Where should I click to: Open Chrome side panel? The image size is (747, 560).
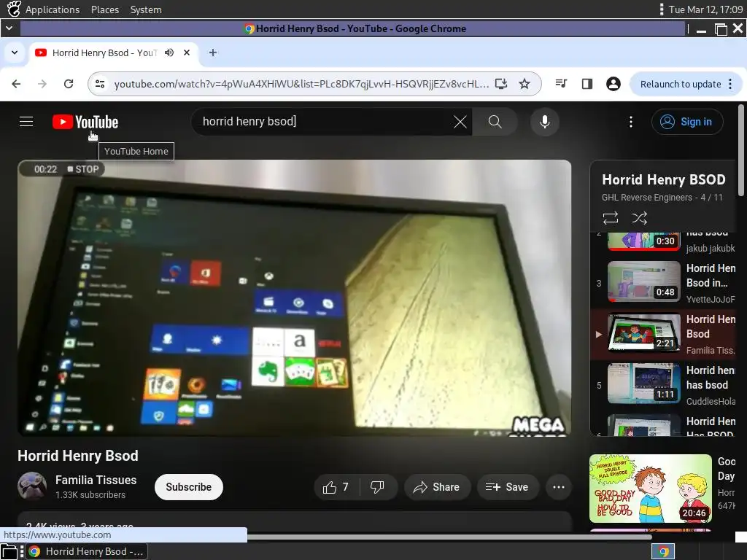[587, 84]
